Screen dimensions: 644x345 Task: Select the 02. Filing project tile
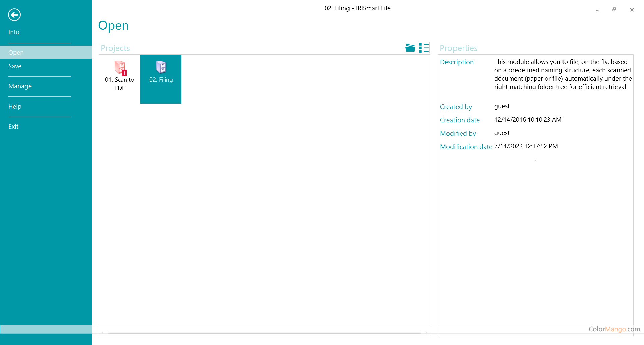pyautogui.click(x=161, y=79)
